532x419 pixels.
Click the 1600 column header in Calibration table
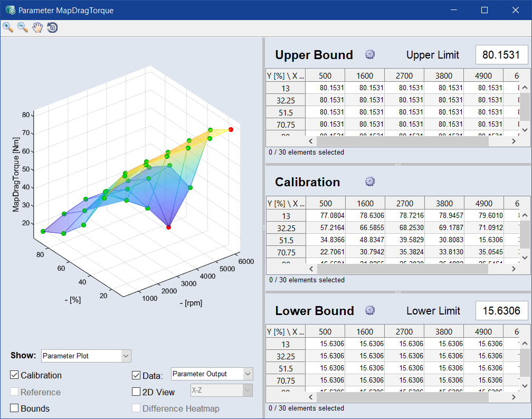click(x=365, y=204)
